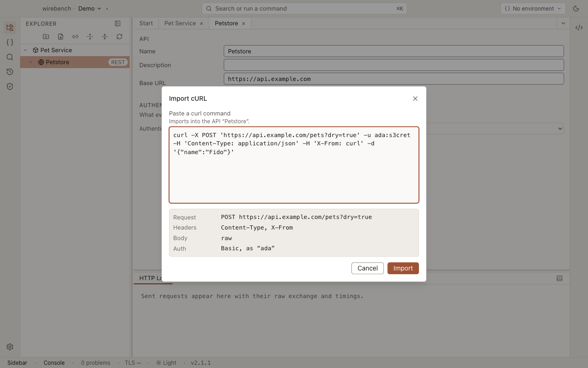Close the Petstore tab
The width and height of the screenshot is (588, 368).
[243, 23]
